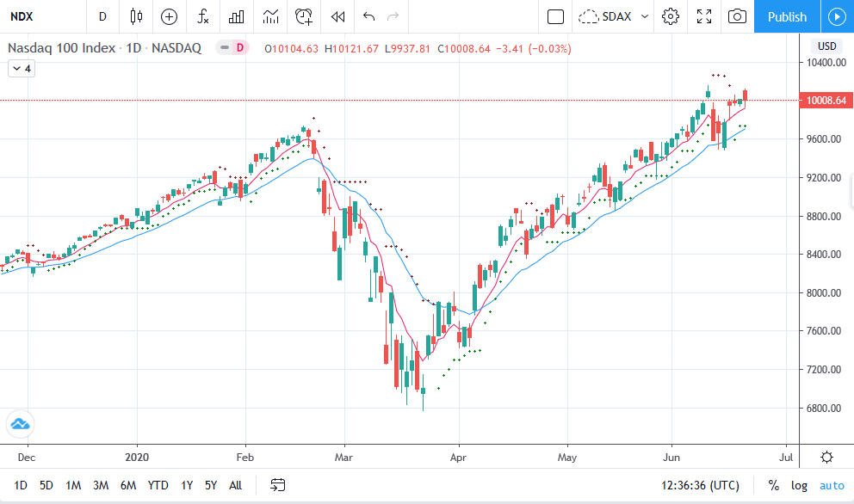Toggle percent scale mode
The image size is (854, 504).
click(x=773, y=485)
